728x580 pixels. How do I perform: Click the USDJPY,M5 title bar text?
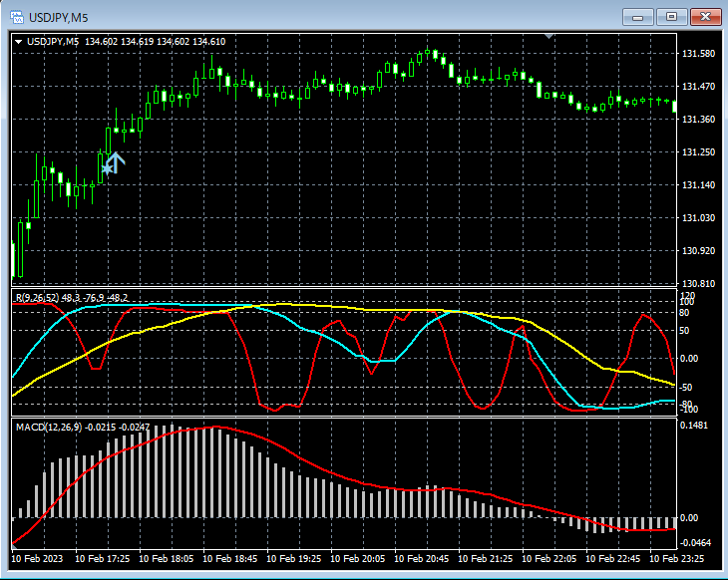click(x=58, y=17)
